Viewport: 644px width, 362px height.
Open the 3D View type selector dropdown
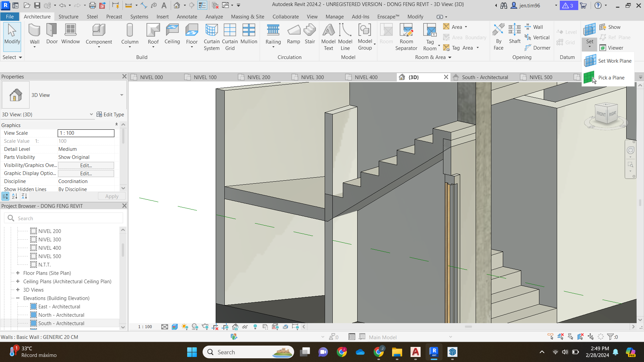tap(91, 114)
